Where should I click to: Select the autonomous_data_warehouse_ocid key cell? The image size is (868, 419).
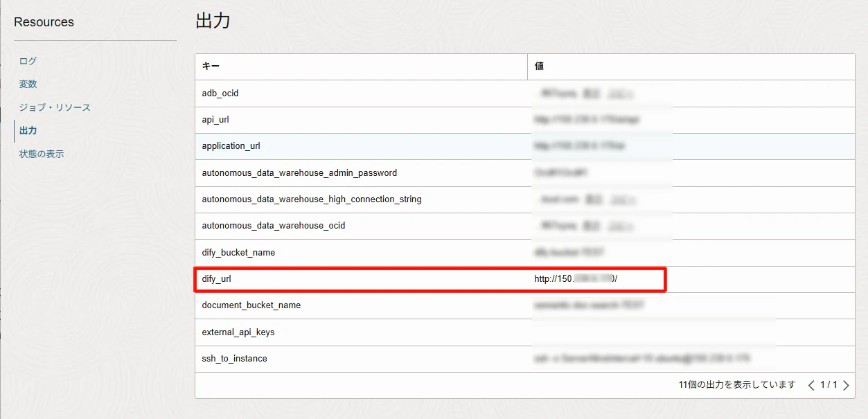click(362, 225)
